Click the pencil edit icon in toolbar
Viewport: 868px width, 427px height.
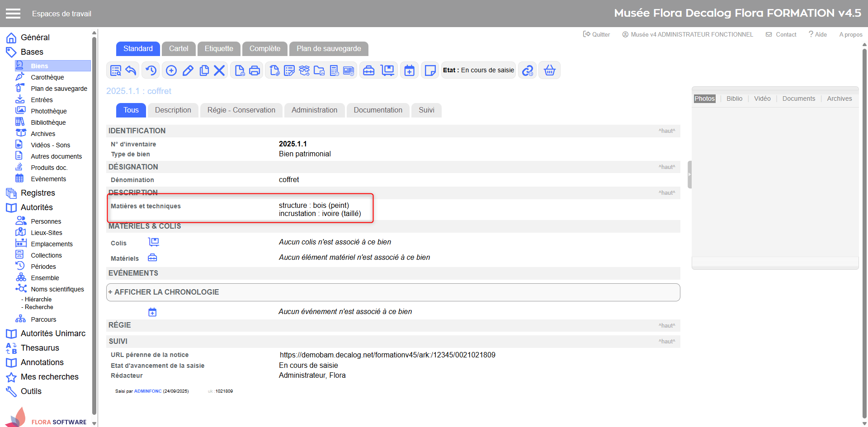click(188, 70)
